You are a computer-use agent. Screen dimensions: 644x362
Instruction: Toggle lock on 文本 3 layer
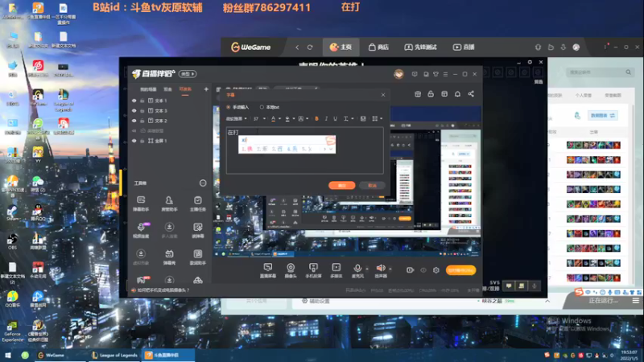(x=142, y=111)
